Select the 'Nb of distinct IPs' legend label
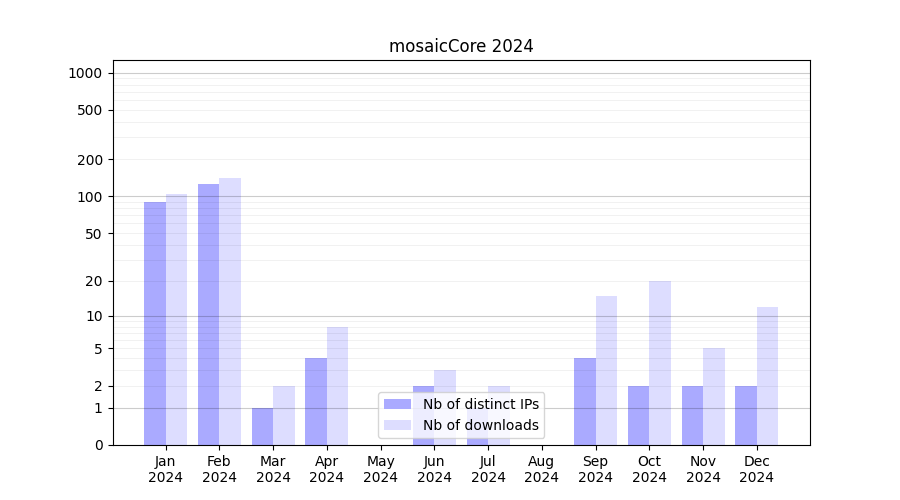 pyautogui.click(x=481, y=404)
